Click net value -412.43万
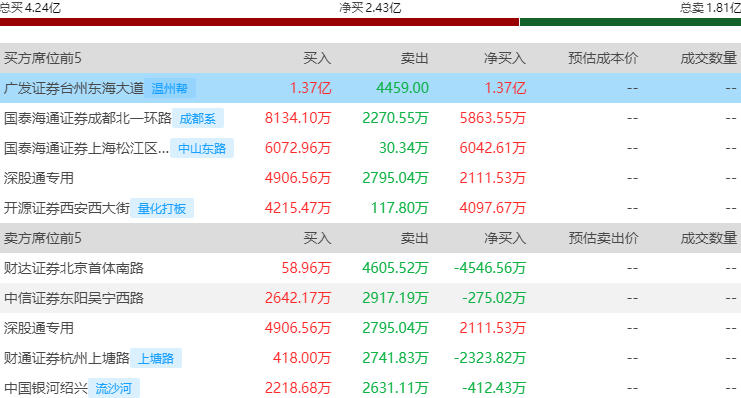This screenshot has height=398, width=741. [494, 388]
